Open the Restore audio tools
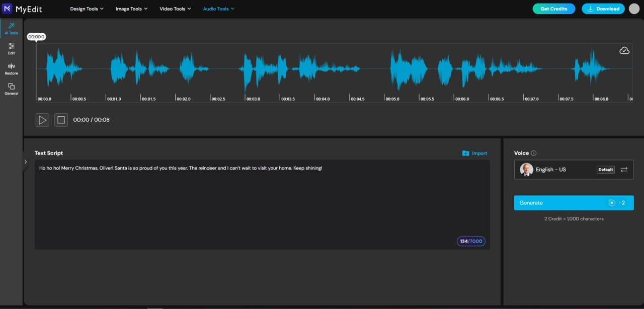The height and width of the screenshot is (309, 644). [11, 69]
